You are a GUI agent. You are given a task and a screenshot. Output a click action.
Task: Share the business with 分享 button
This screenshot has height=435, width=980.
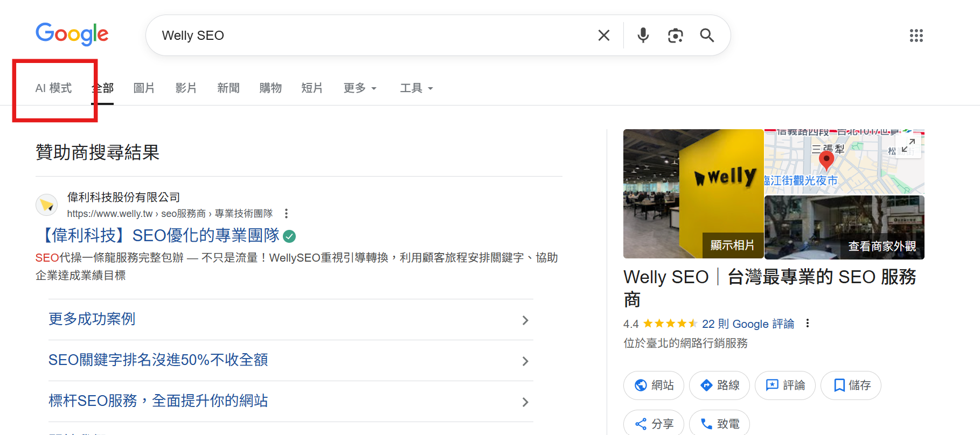click(654, 424)
